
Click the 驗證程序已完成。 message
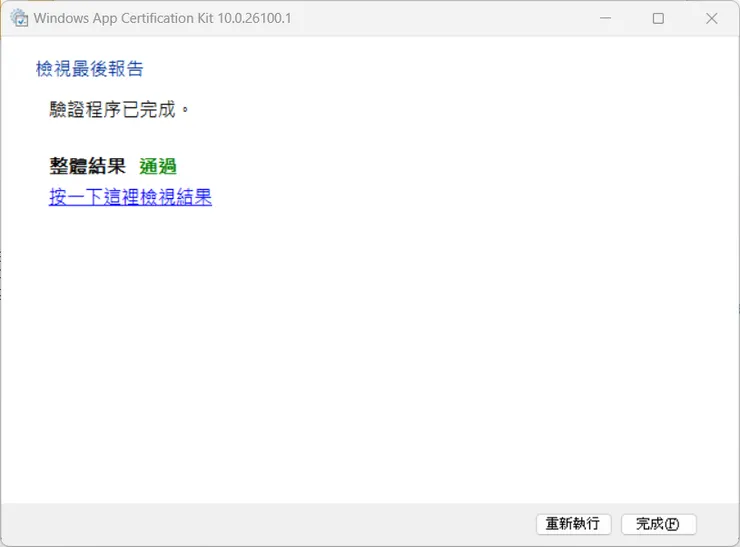point(119,109)
